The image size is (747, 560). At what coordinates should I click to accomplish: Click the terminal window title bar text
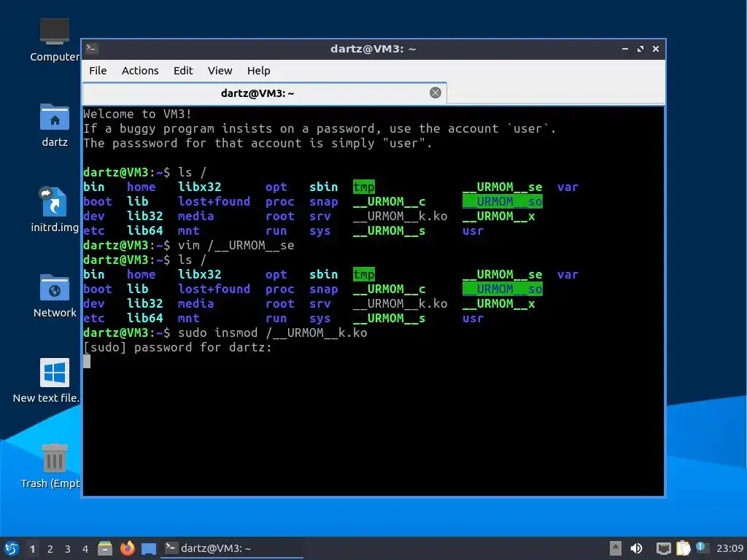point(373,49)
